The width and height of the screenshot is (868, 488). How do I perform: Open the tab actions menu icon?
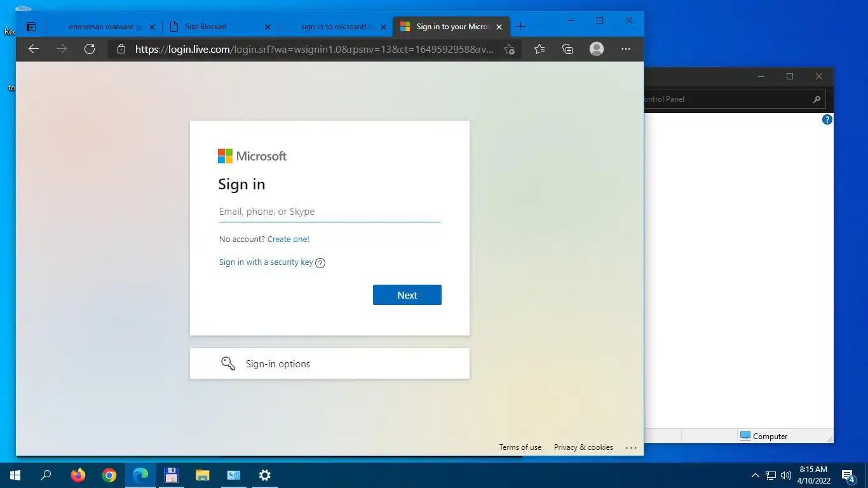pyautogui.click(x=31, y=27)
